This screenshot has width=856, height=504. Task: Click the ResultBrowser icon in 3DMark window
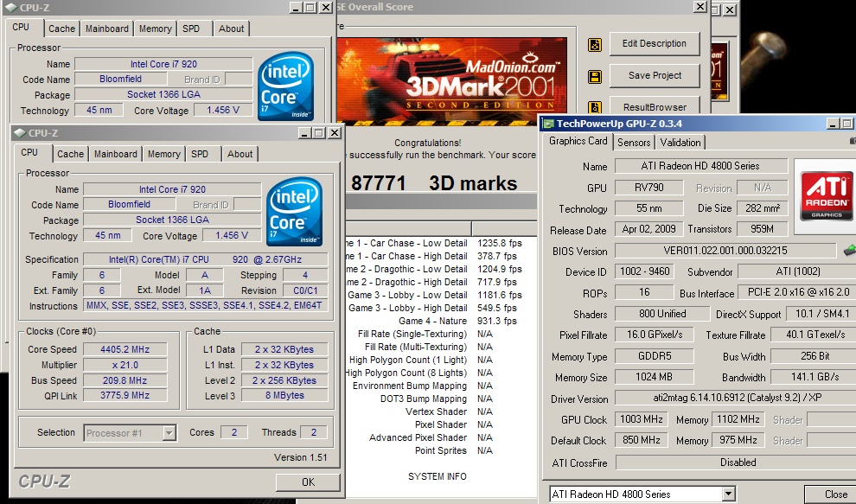595,107
